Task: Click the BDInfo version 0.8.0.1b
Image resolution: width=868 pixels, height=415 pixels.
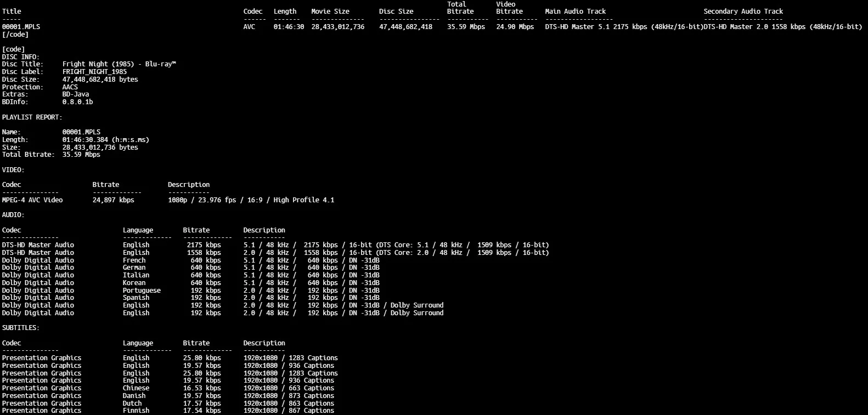Action: [x=77, y=102]
